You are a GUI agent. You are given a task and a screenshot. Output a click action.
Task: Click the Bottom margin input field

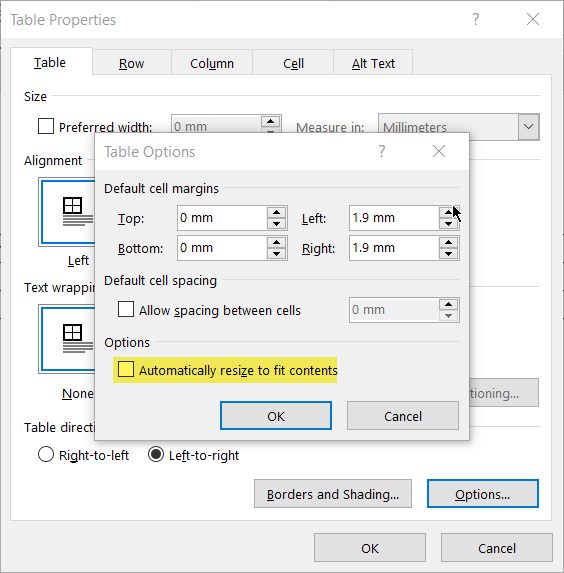point(222,248)
